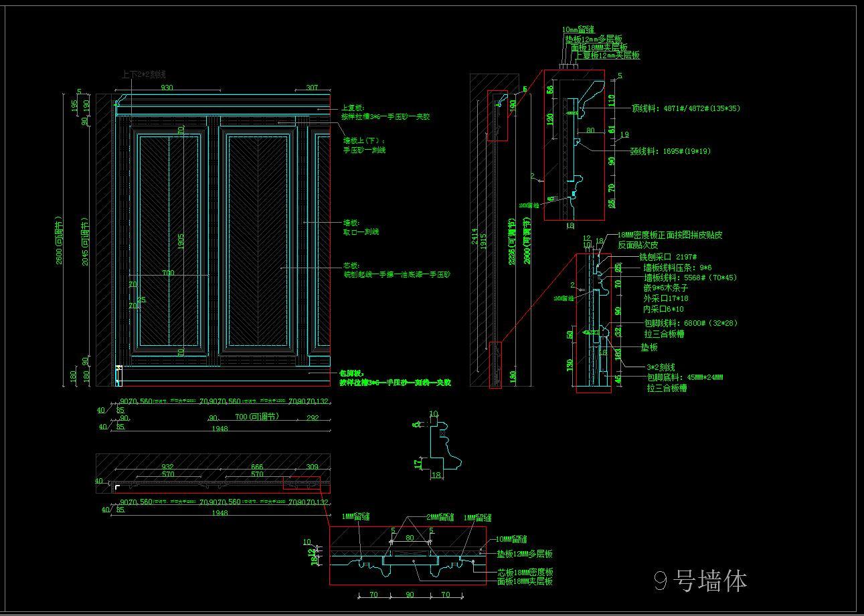Click the '手压砂—刻线' note
The width and height of the screenshot is (864, 616).
364,150
